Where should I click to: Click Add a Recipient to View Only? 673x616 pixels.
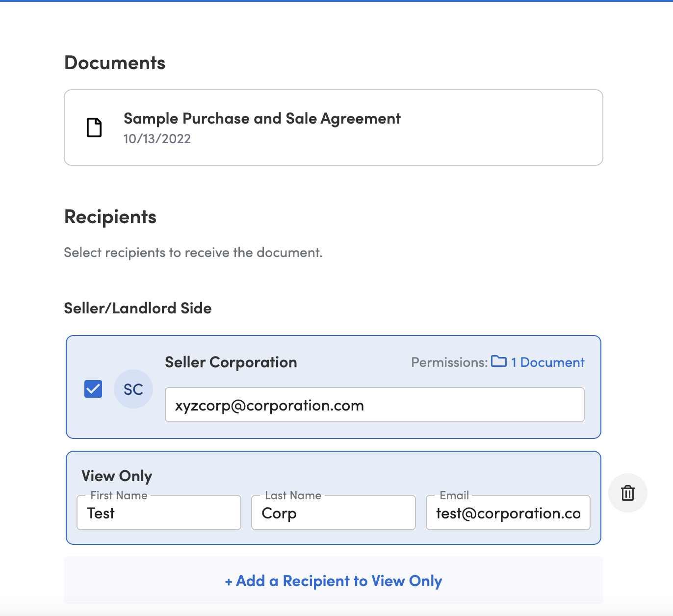[334, 581]
